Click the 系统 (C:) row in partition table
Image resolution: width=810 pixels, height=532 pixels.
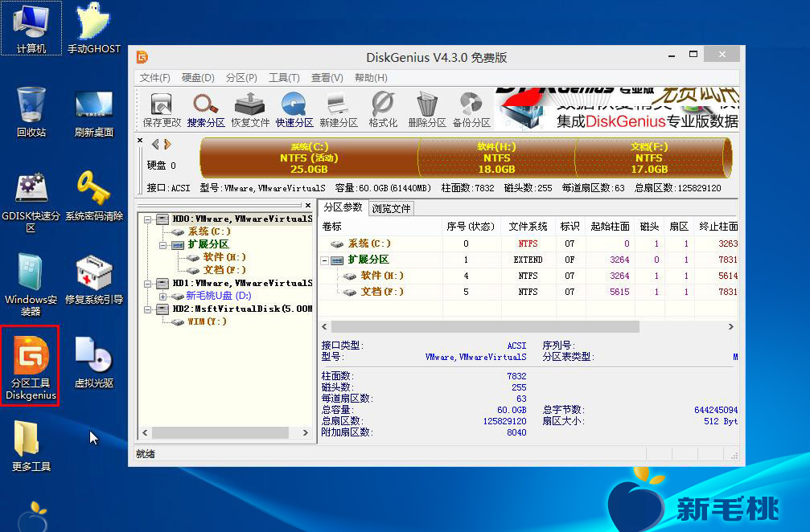point(528,243)
